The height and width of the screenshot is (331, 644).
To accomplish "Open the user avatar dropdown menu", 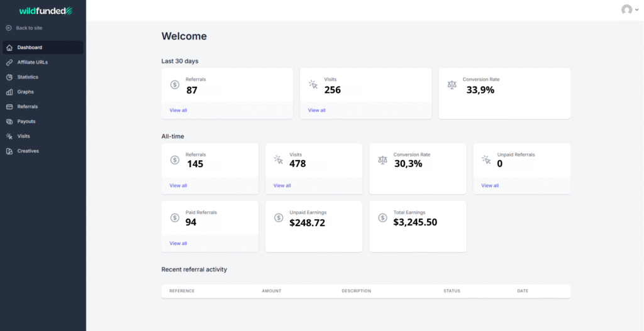I will click(x=629, y=10).
